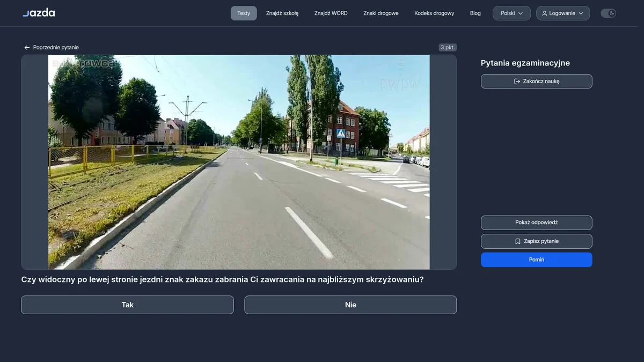Viewport: 644px width, 362px height.
Task: Click the user icon in Logowanie
Action: tap(545, 13)
